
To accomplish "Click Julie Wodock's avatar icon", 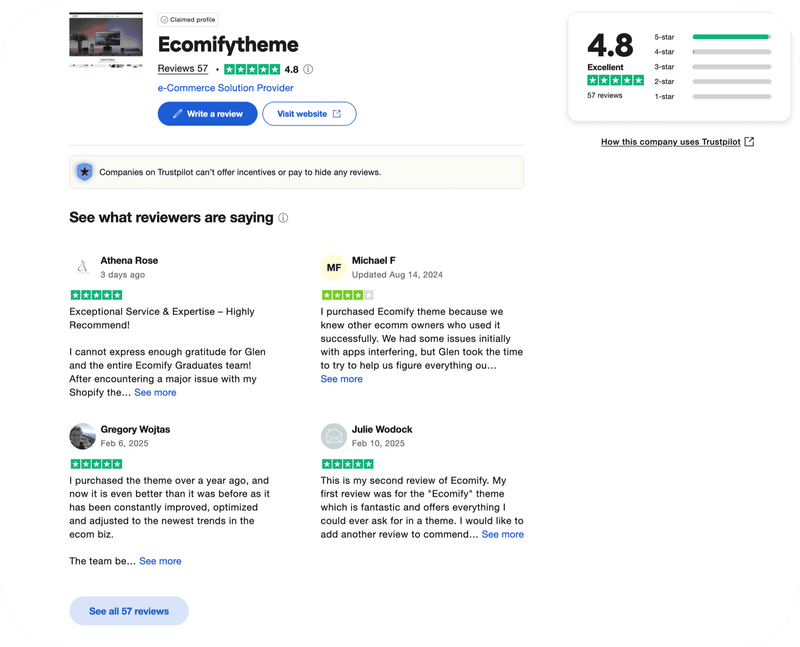I will pos(333,436).
